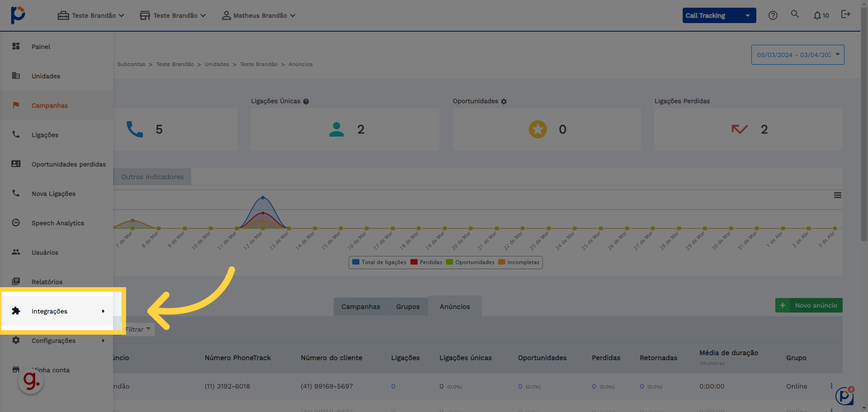Click the Campanhas flag icon
Image resolution: width=868 pixels, height=412 pixels.
16,105
